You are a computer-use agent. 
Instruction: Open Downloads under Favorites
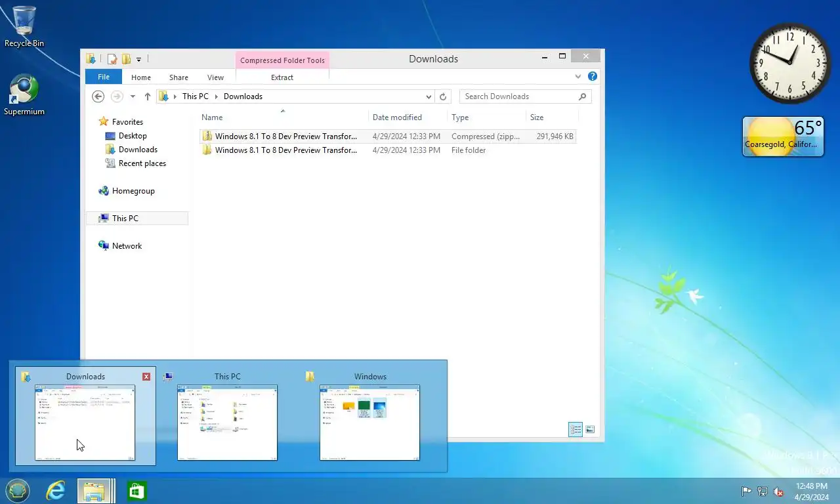tap(138, 150)
